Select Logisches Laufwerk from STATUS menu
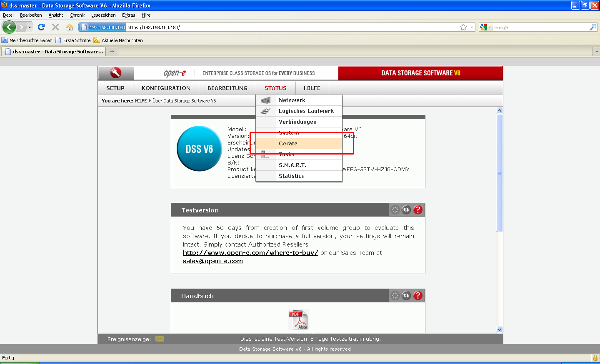 tap(299, 111)
